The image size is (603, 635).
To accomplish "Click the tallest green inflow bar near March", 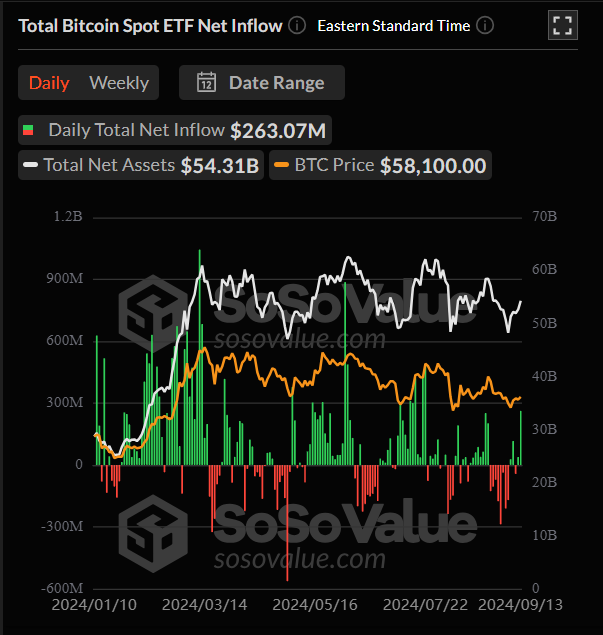I will coord(199,357).
